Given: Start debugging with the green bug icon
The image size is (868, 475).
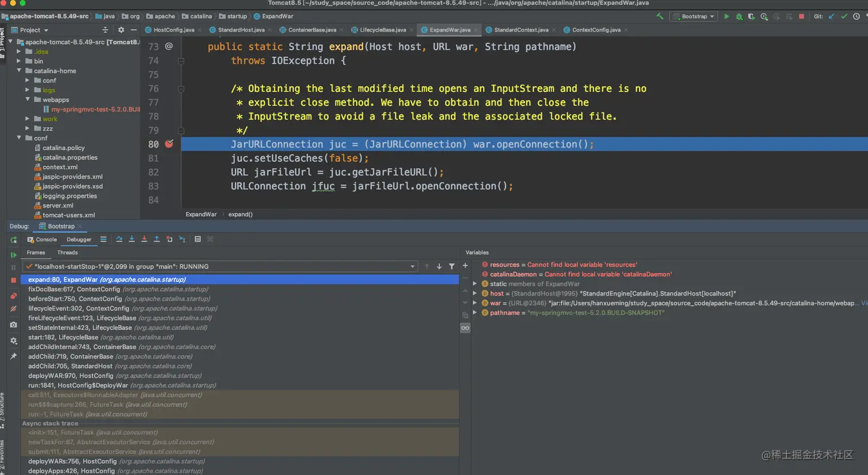Looking at the screenshot, I should click(x=739, y=16).
